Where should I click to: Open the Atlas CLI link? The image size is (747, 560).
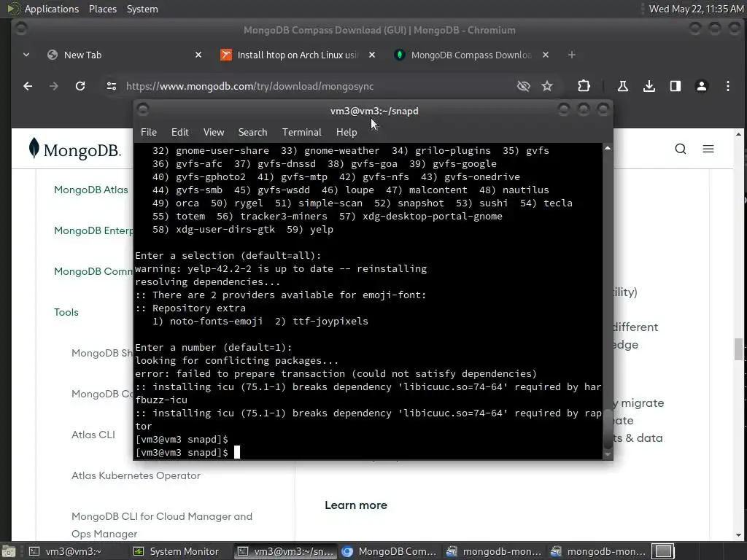pyautogui.click(x=93, y=435)
